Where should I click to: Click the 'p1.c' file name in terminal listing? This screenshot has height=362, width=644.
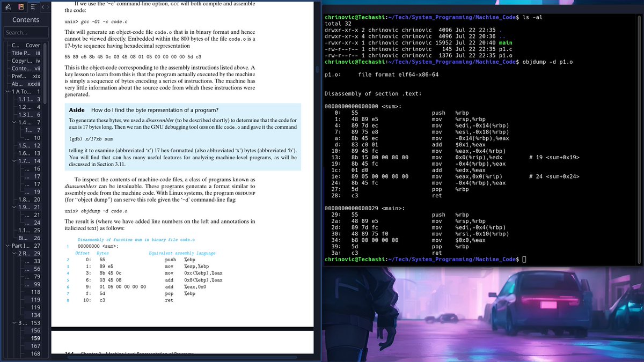pos(505,49)
